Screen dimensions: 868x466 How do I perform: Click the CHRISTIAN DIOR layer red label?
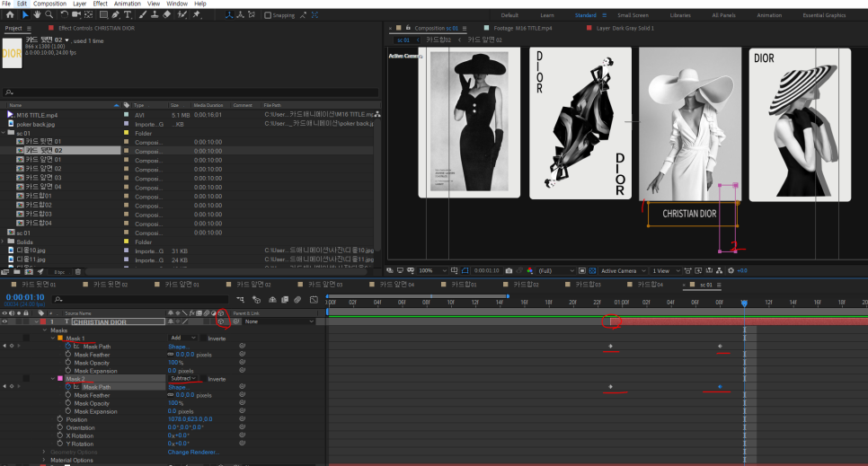tap(43, 321)
